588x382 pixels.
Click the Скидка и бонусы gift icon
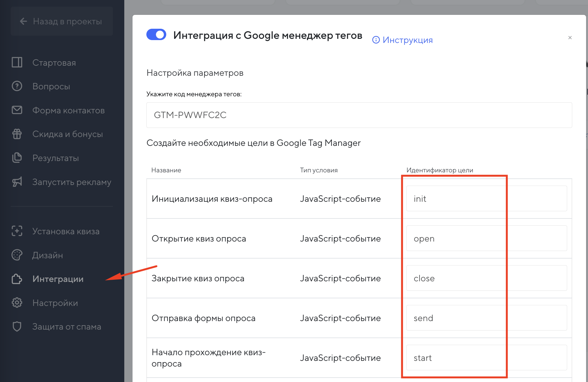17,134
